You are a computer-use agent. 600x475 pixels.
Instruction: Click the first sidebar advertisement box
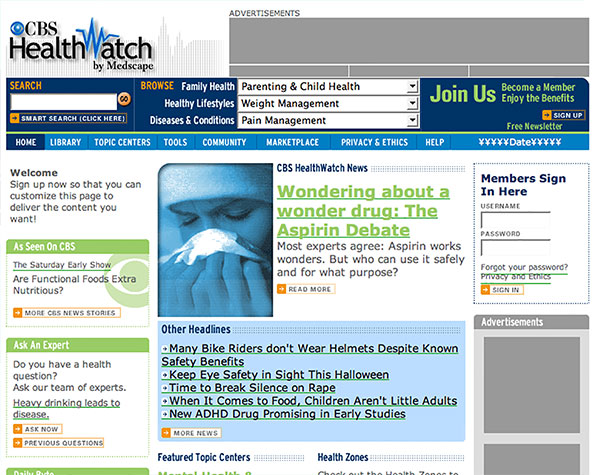[x=532, y=385]
